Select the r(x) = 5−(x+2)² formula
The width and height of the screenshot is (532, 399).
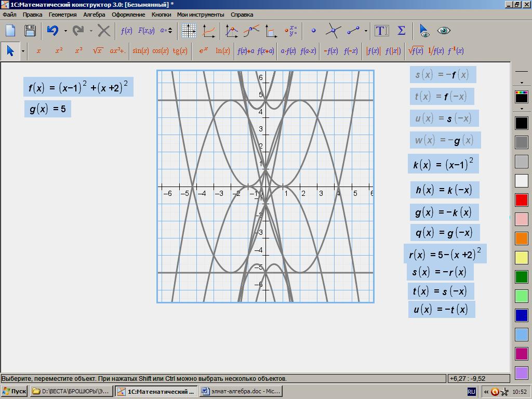point(445,254)
